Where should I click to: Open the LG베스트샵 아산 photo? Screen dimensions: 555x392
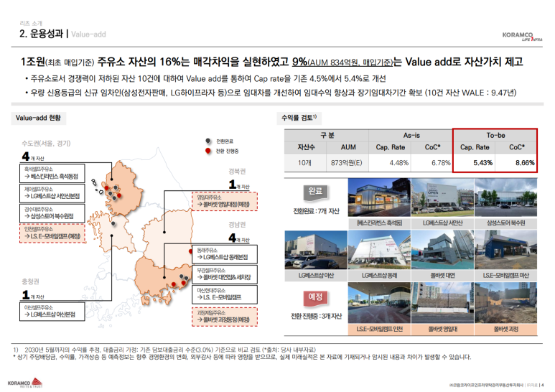[x=316, y=250]
